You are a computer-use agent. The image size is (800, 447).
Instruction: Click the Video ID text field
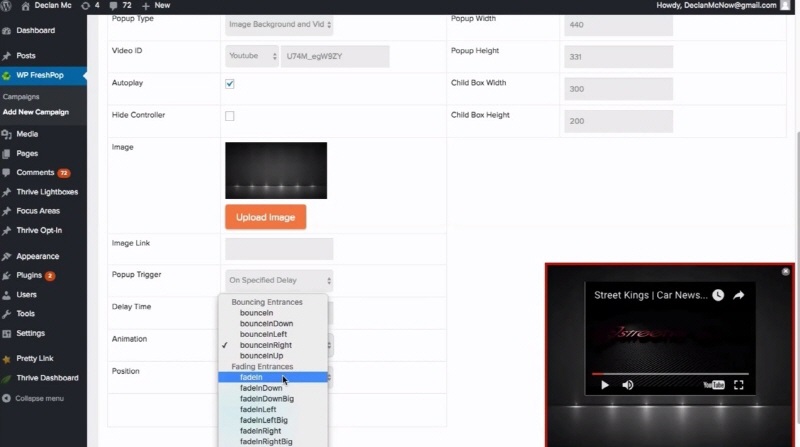pyautogui.click(x=335, y=56)
